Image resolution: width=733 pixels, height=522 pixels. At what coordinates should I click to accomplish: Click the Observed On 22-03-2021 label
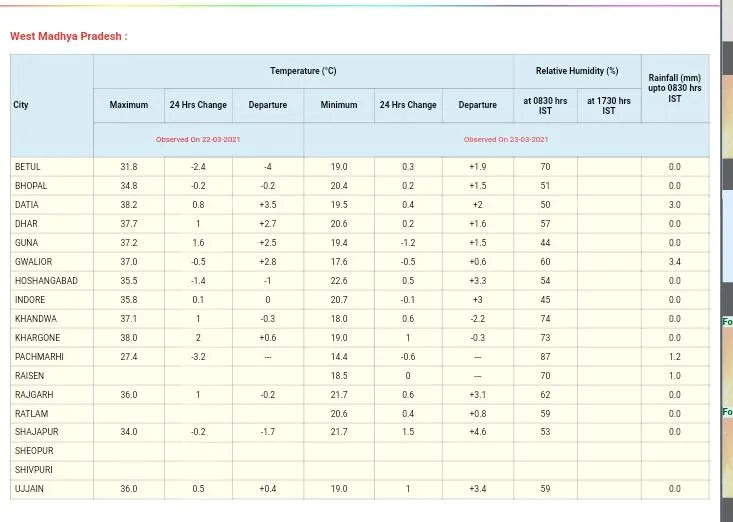[198, 139]
